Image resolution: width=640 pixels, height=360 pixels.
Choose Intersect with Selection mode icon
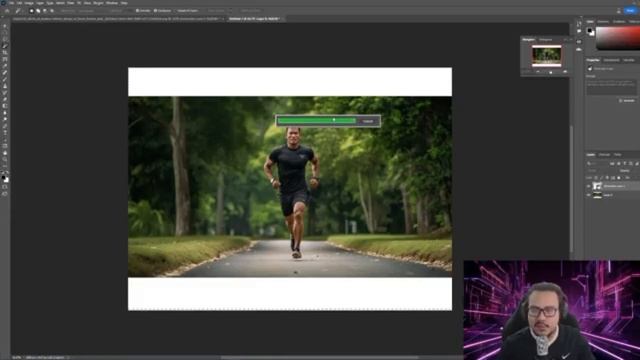pyautogui.click(x=52, y=11)
